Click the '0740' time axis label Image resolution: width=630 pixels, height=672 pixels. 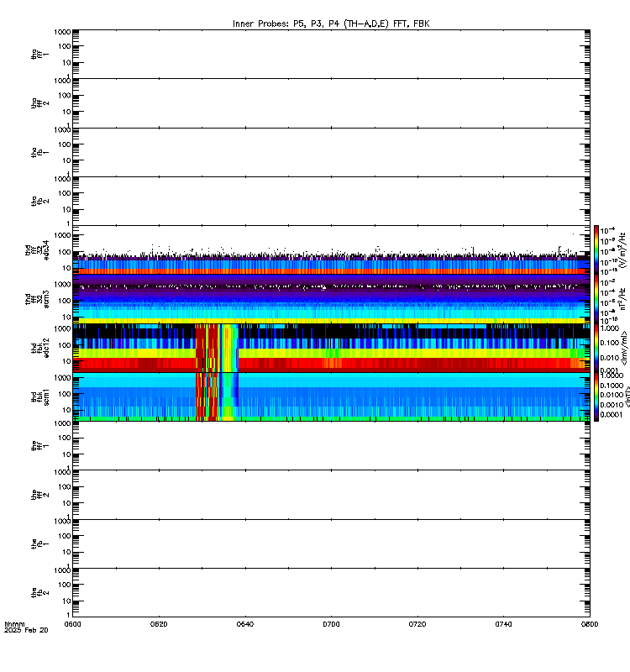pos(503,624)
